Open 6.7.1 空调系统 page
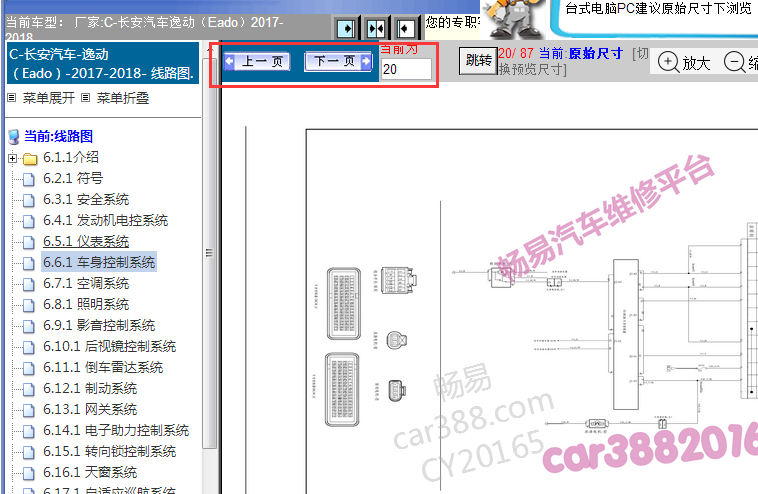Screen dimensions: 758x494 [x=86, y=283]
